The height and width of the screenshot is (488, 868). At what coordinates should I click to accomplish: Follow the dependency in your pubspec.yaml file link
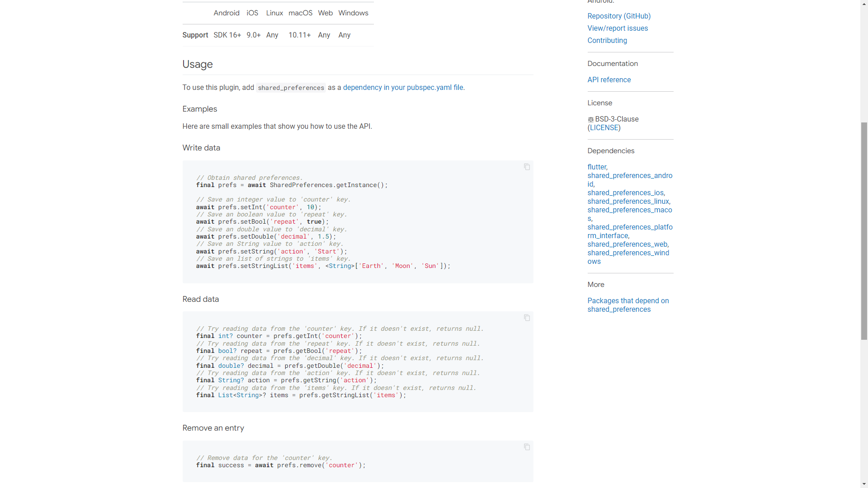click(402, 88)
